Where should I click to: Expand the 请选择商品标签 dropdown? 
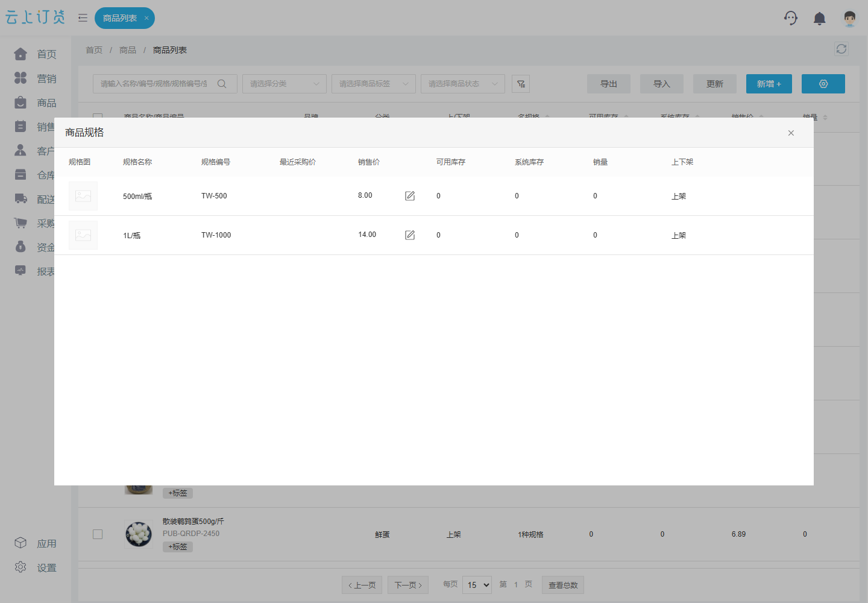(374, 84)
